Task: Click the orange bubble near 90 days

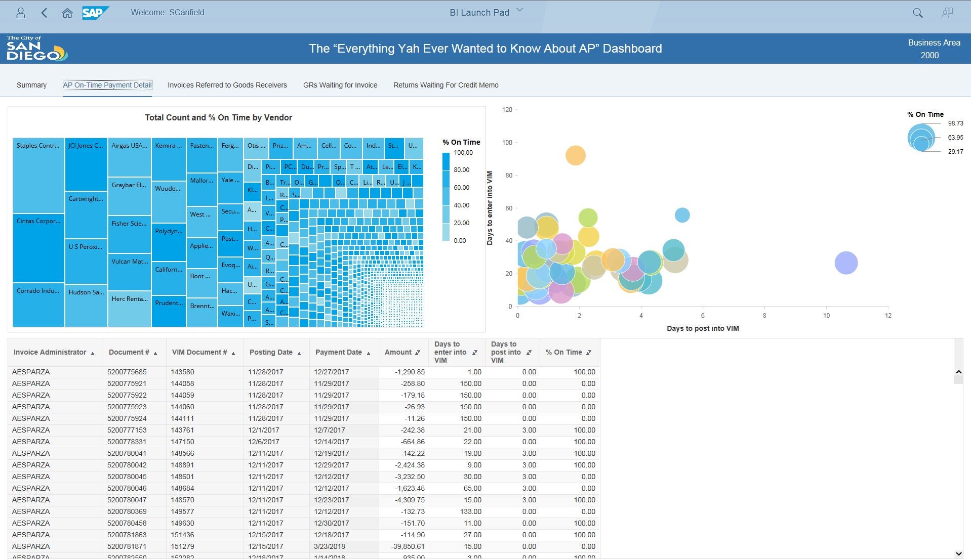Action: pos(575,155)
